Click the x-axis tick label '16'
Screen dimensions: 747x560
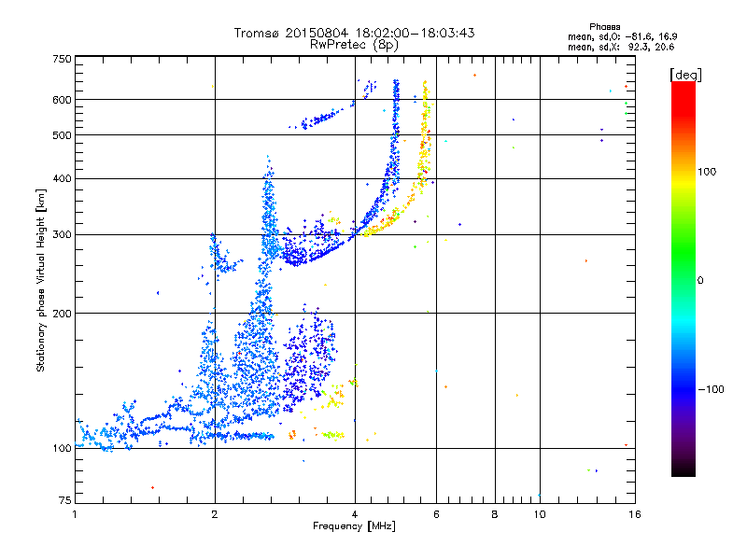click(x=635, y=514)
